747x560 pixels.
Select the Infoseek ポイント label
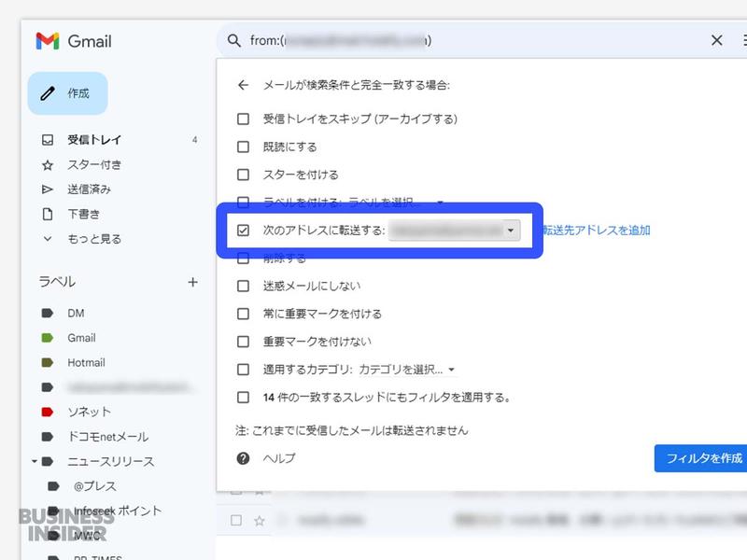(118, 511)
